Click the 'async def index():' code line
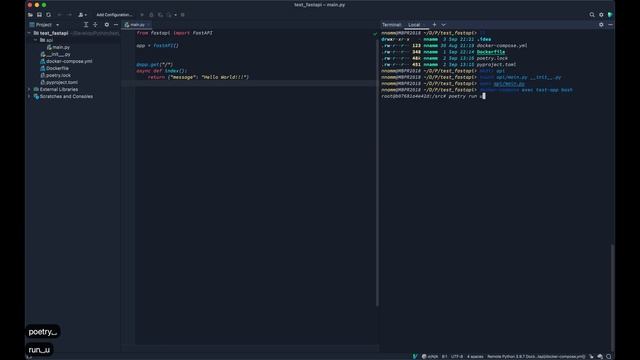 coord(162,71)
